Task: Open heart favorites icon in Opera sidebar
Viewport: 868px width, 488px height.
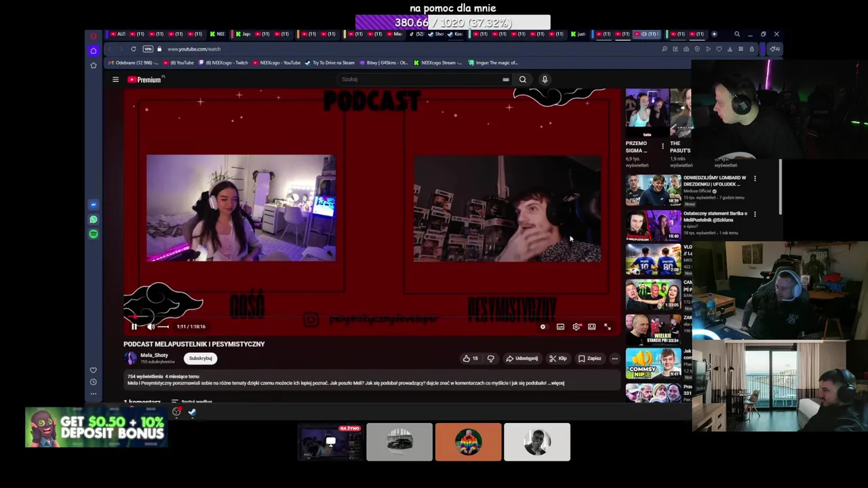Action: tap(94, 370)
